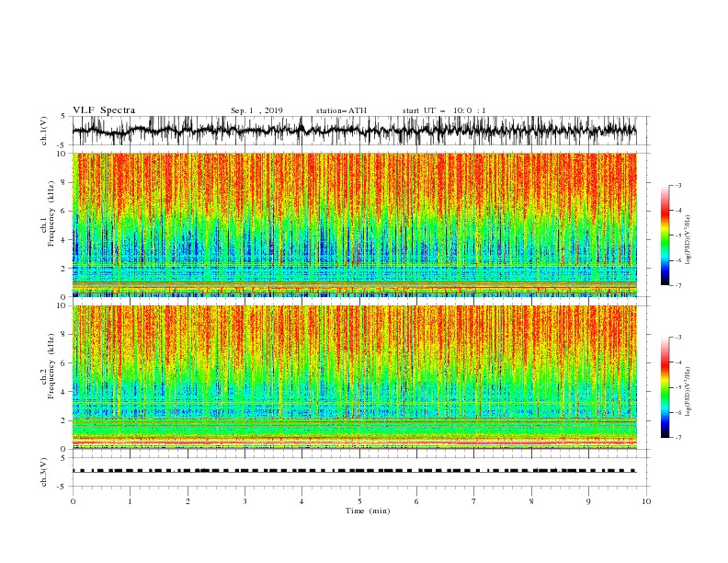
Task: Click the ch.1 spectrogram plot area
Action: (355, 224)
